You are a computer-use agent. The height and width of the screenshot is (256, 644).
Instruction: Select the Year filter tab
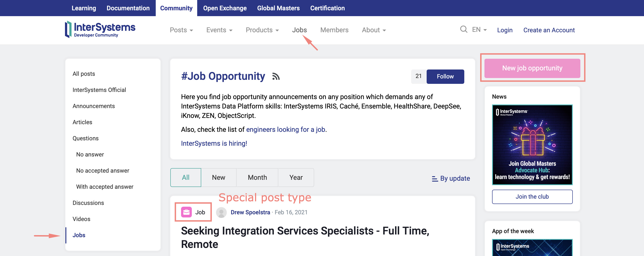296,178
